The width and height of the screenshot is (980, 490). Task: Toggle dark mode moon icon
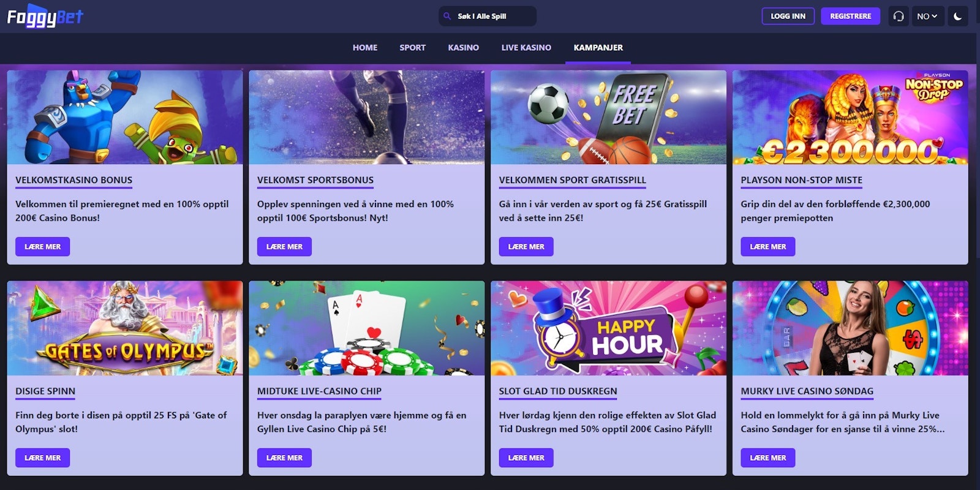click(x=958, y=17)
